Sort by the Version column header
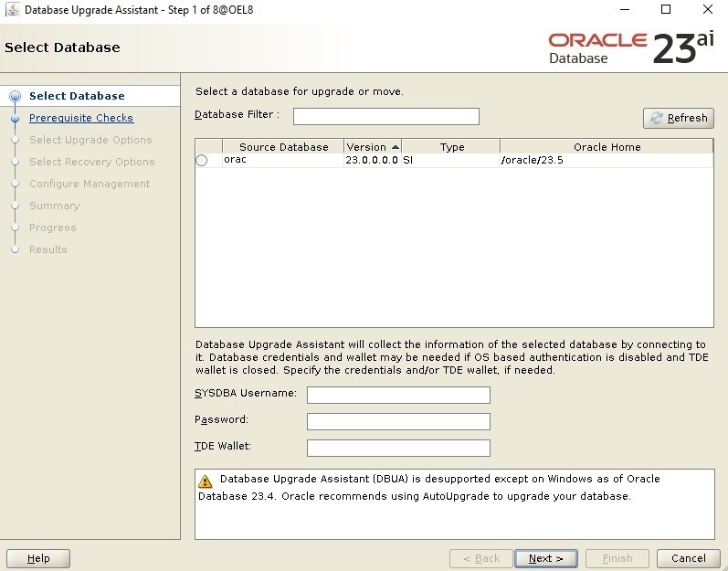The image size is (728, 571). (x=373, y=147)
